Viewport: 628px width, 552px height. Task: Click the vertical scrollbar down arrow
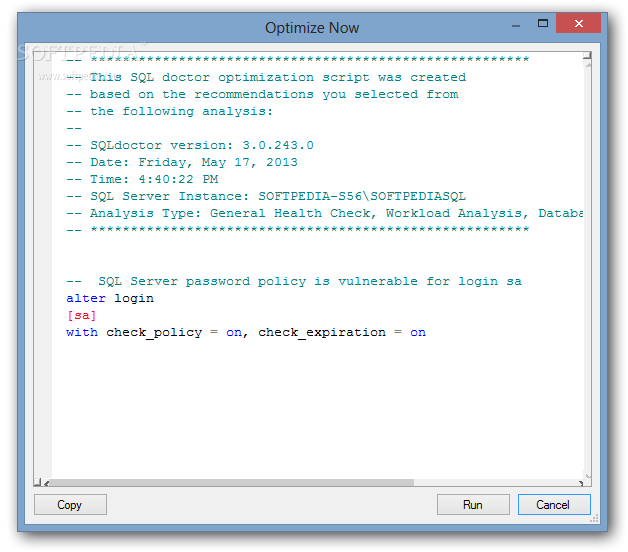[x=588, y=475]
